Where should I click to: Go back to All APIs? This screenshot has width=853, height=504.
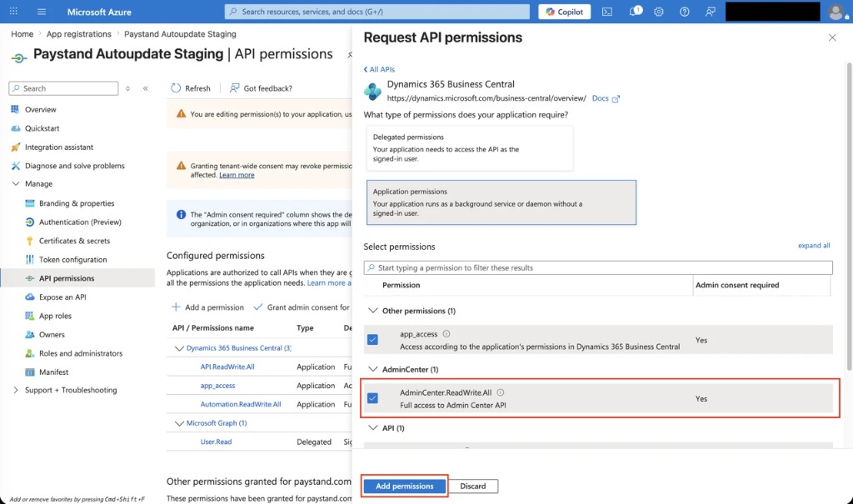(x=379, y=69)
